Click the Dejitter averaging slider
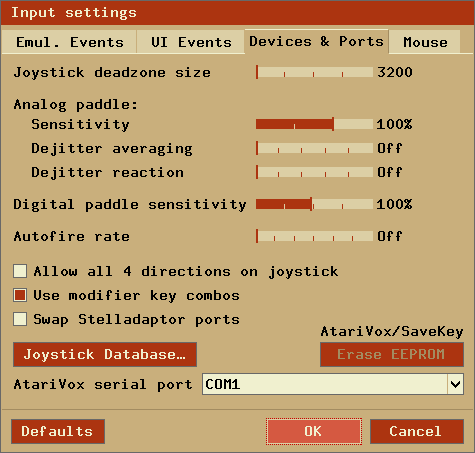The image size is (475, 453). [314, 148]
